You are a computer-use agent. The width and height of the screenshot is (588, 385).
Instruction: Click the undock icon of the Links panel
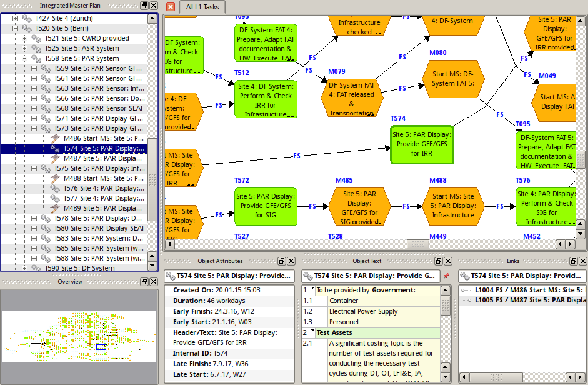point(573,261)
